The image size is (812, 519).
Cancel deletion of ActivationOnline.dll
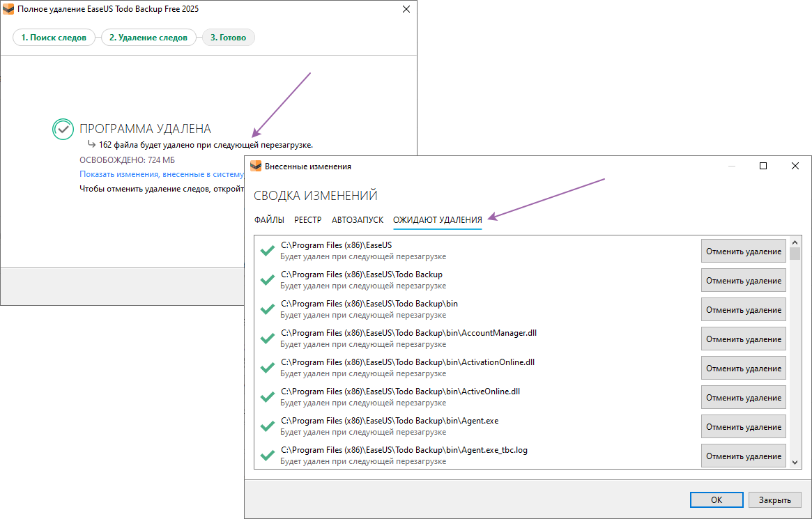(x=743, y=369)
